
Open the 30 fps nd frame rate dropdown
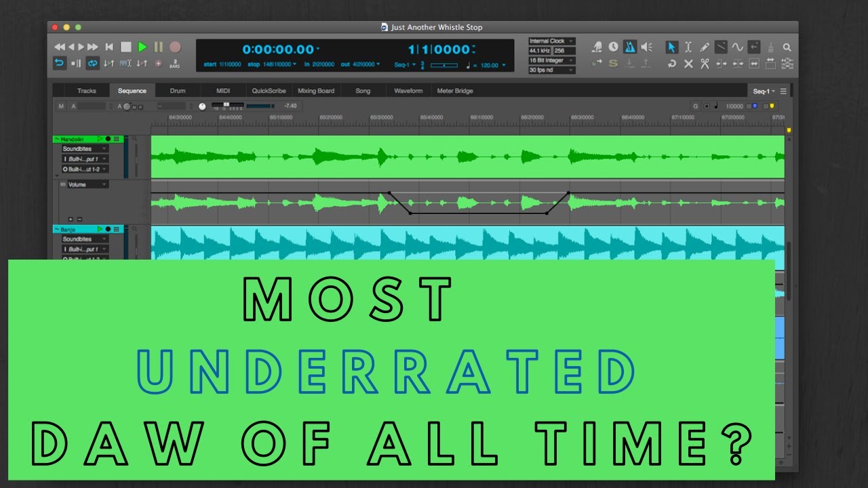[552, 70]
